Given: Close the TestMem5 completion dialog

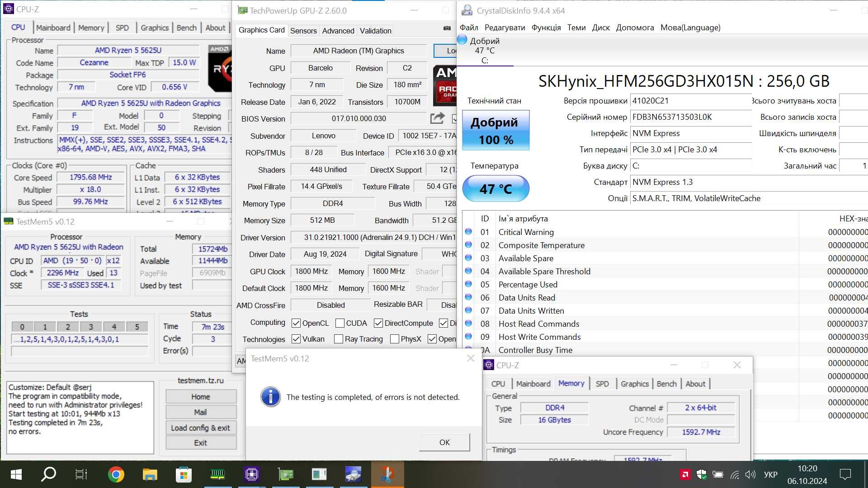Looking at the screenshot, I should (x=471, y=358).
